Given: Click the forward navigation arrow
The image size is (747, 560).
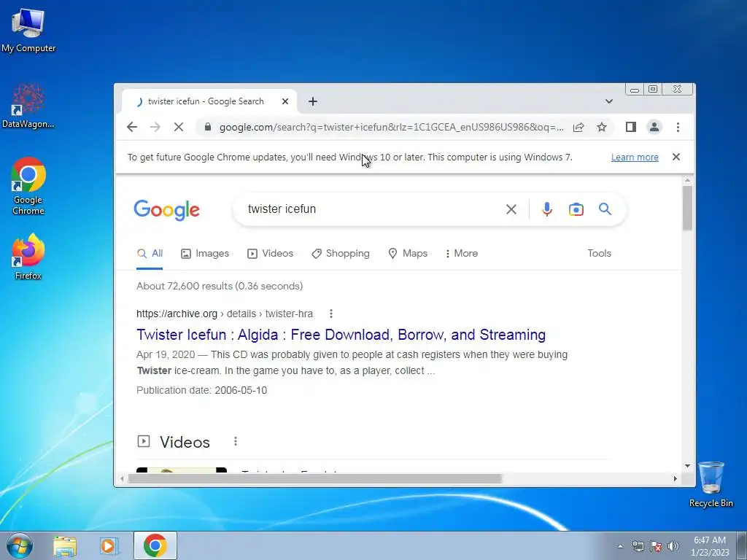Looking at the screenshot, I should click(x=155, y=127).
